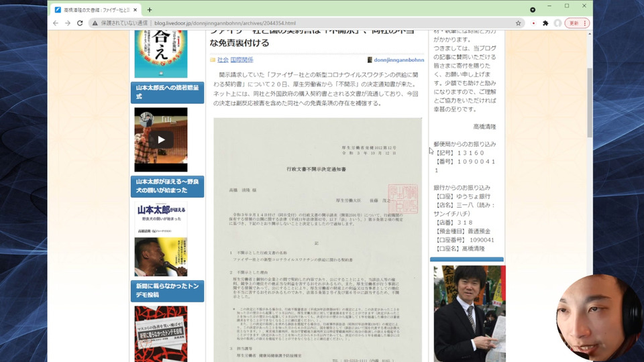Click the 【記号】 13160 line
The image size is (644, 362).
(x=459, y=153)
